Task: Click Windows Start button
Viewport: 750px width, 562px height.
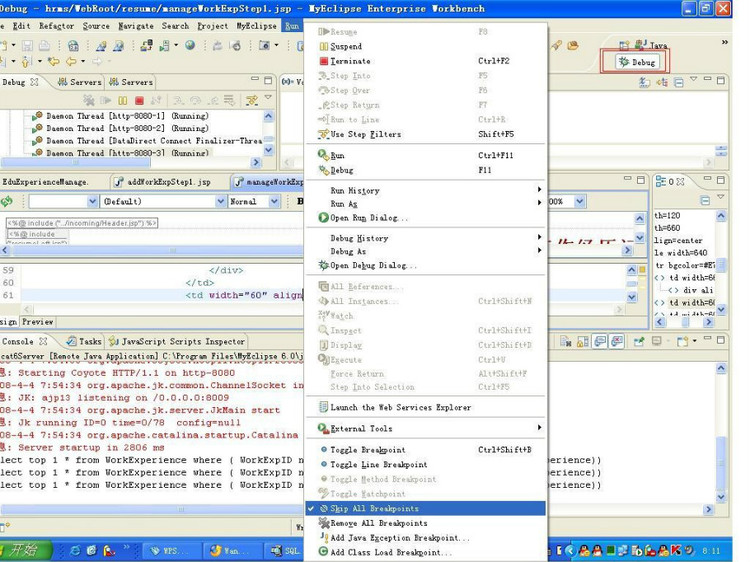Action: pyautogui.click(x=25, y=550)
